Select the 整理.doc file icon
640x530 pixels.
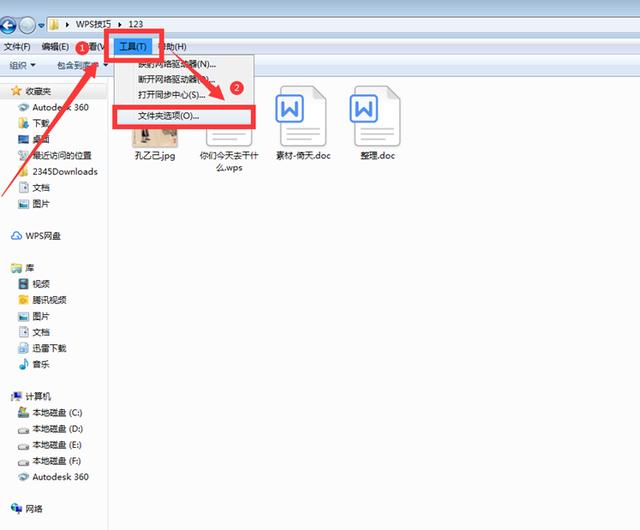[x=376, y=116]
